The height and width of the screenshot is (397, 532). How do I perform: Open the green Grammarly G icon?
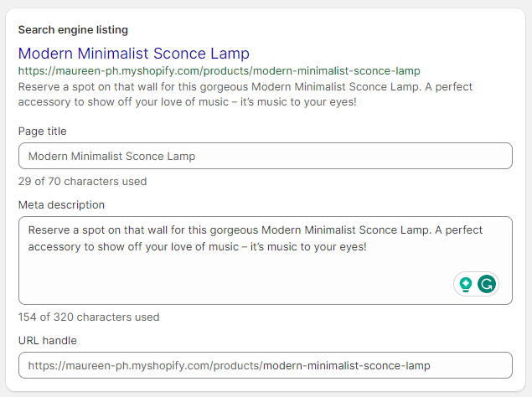pos(487,284)
